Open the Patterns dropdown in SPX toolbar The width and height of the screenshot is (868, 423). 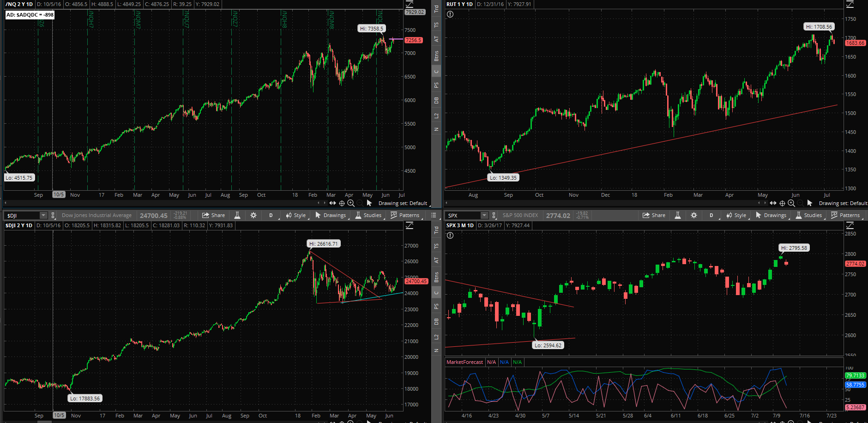click(846, 215)
